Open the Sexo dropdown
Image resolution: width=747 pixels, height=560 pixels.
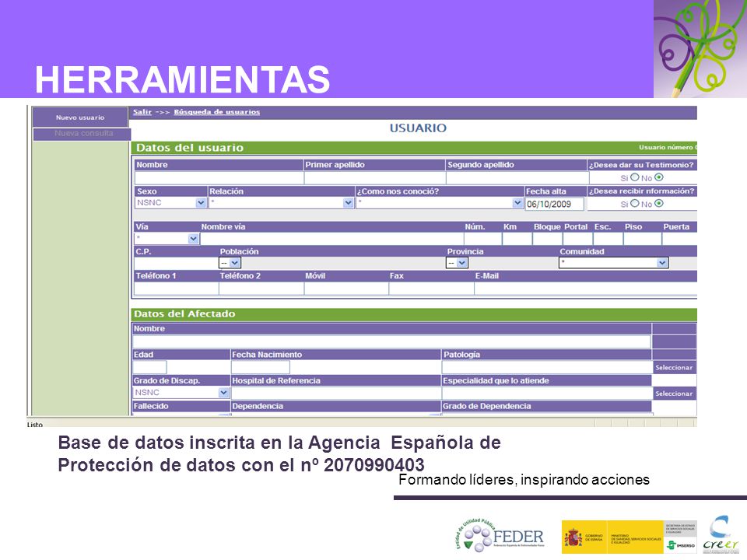click(x=170, y=203)
